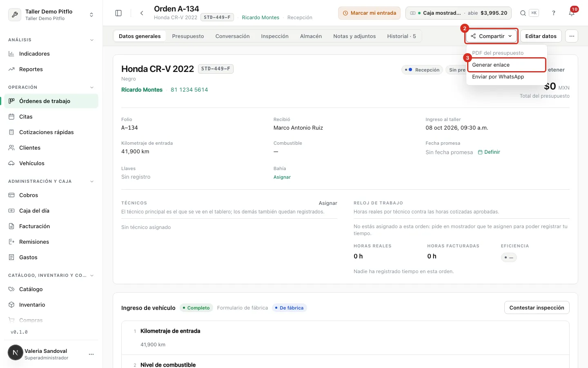Expand the Taller Demo Pitflo workspace switcher
Viewport: 588px width, 368px height.
tap(91, 15)
